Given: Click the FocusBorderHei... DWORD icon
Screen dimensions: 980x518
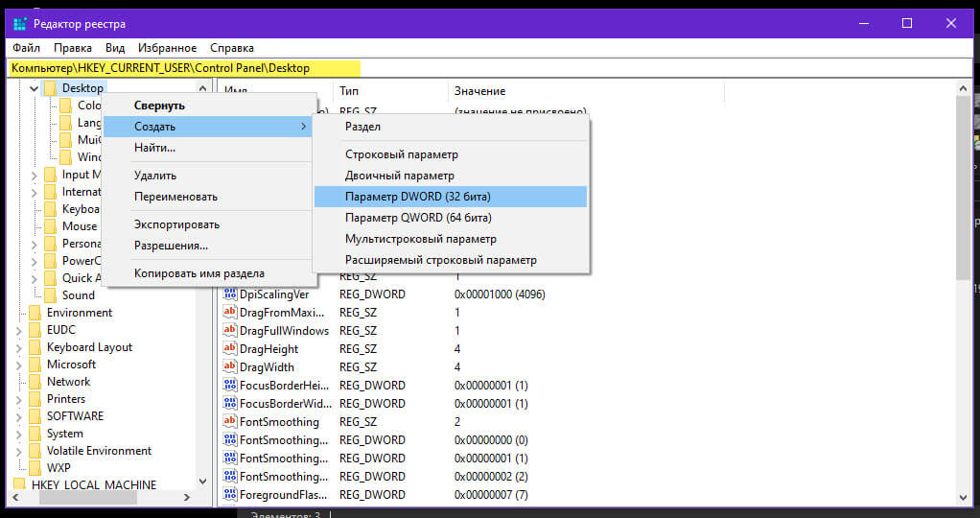Looking at the screenshot, I should [x=230, y=385].
